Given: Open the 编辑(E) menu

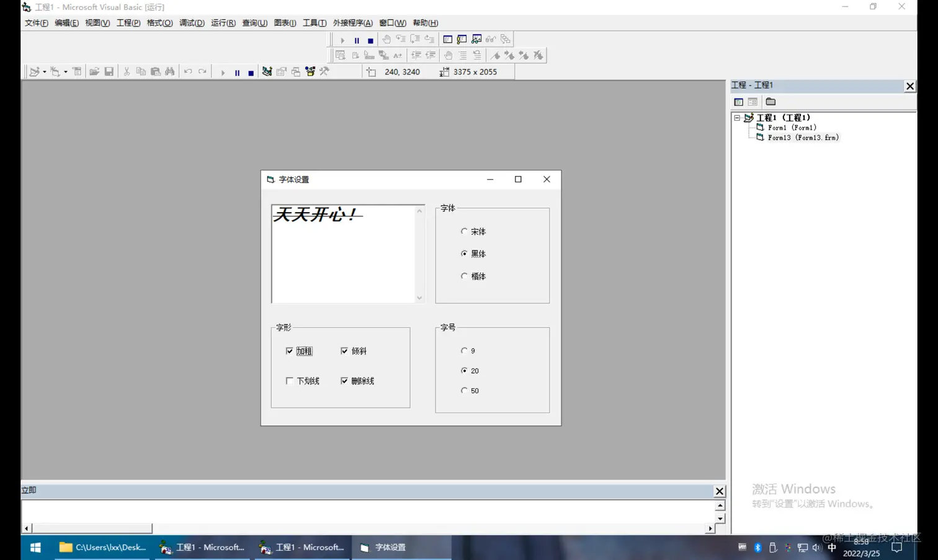Looking at the screenshot, I should point(66,23).
